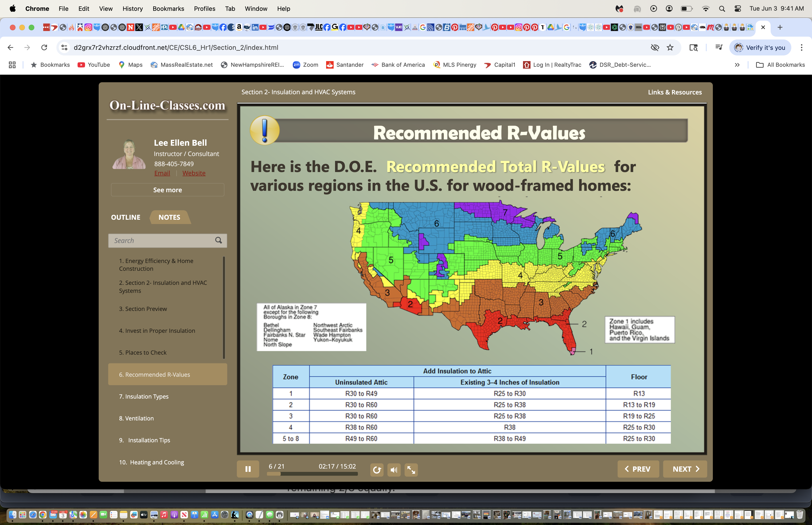The height and width of the screenshot is (525, 812).
Task: Click the NEXT slide button
Action: point(685,469)
